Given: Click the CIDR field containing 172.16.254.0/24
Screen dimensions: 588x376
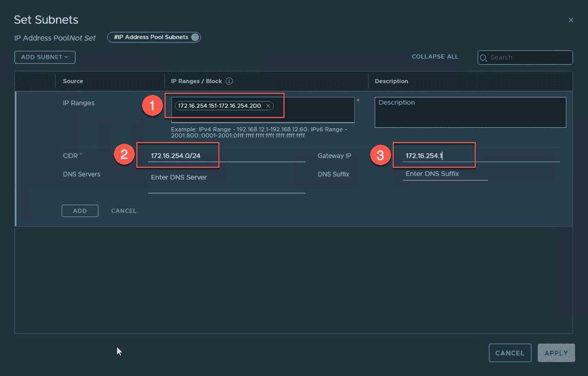Looking at the screenshot, I should (x=226, y=156).
